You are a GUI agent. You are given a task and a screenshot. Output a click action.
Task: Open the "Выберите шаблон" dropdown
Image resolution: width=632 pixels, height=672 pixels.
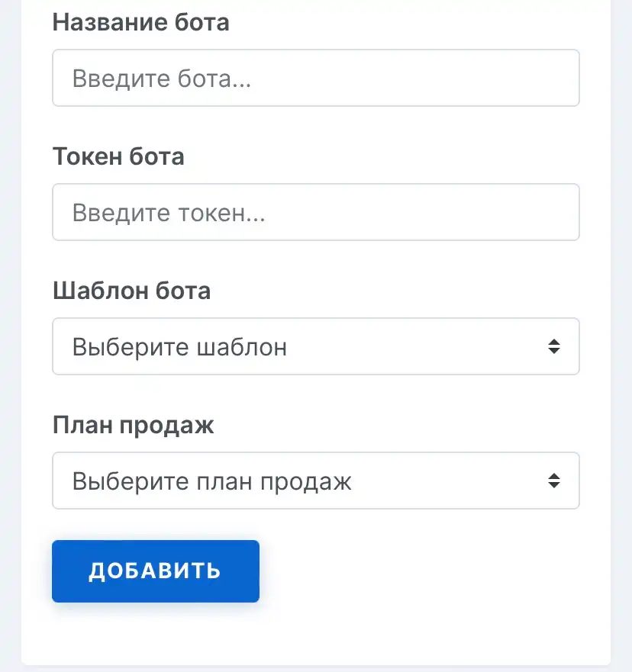316,346
